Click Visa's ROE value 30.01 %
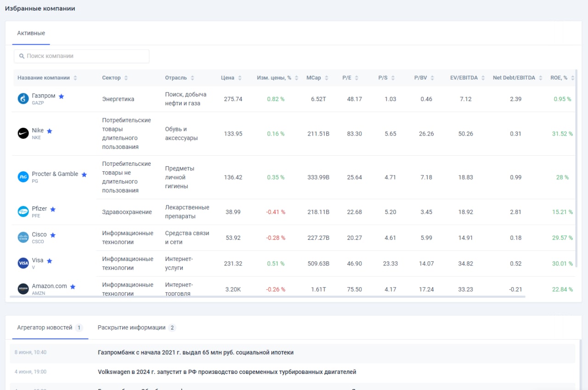The height and width of the screenshot is (390, 588). tap(563, 264)
